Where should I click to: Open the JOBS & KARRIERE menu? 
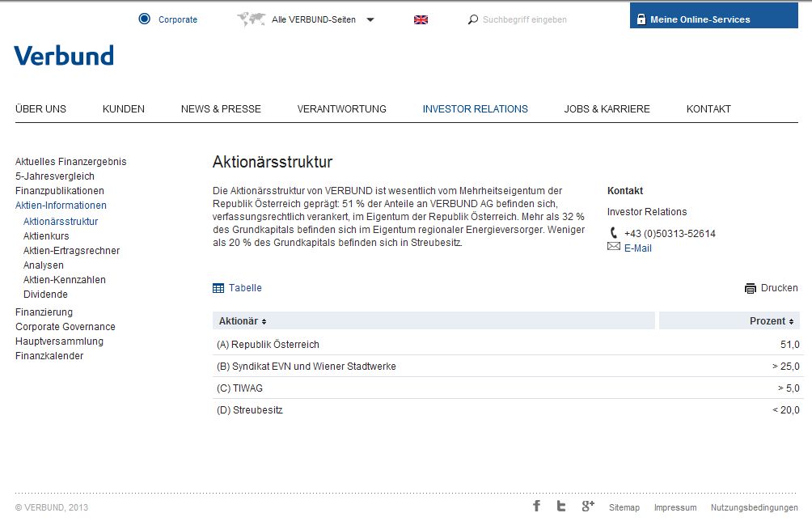(607, 108)
